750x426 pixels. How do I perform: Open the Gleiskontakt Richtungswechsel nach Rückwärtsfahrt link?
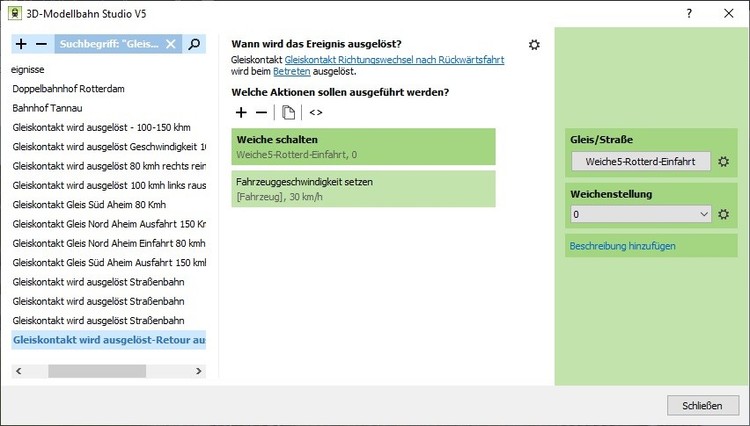[394, 60]
